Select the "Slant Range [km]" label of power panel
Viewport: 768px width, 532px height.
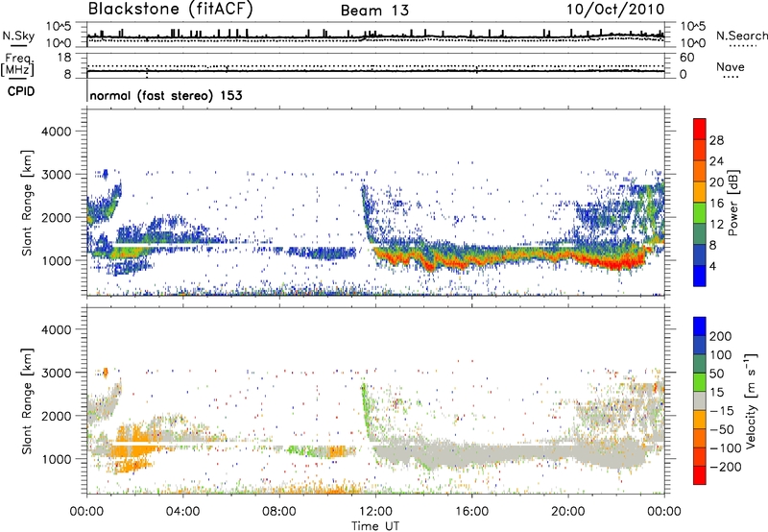27,203
